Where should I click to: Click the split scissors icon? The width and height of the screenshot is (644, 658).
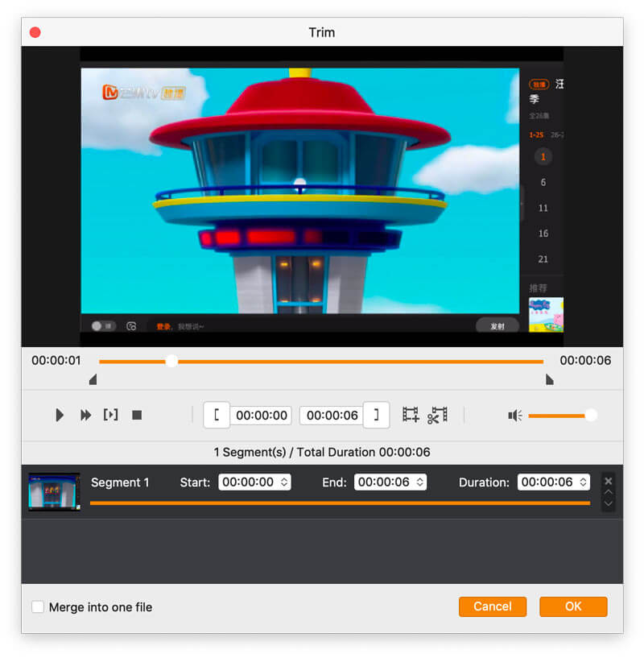click(x=437, y=415)
